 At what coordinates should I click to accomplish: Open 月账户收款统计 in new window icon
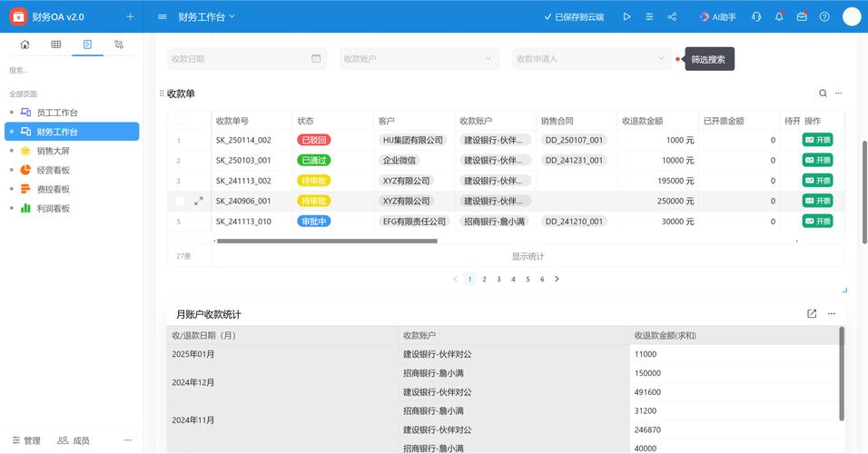[812, 314]
